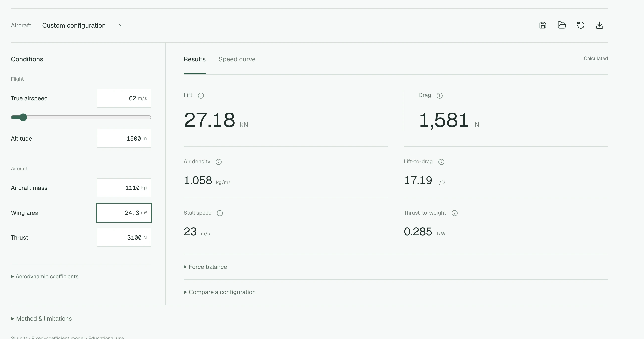Screen dimensions: 644x339
Task: Click in the Altitude input field
Action: coord(124,138)
